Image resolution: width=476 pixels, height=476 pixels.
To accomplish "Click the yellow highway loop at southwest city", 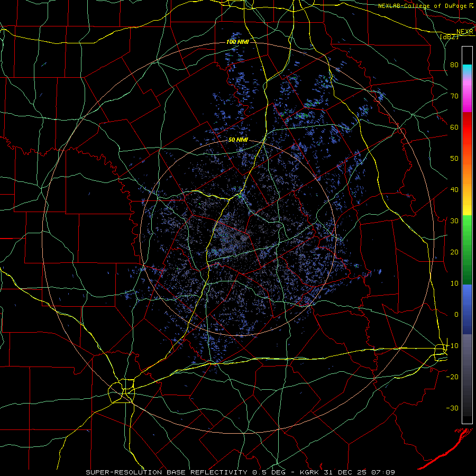I will 122,391.
